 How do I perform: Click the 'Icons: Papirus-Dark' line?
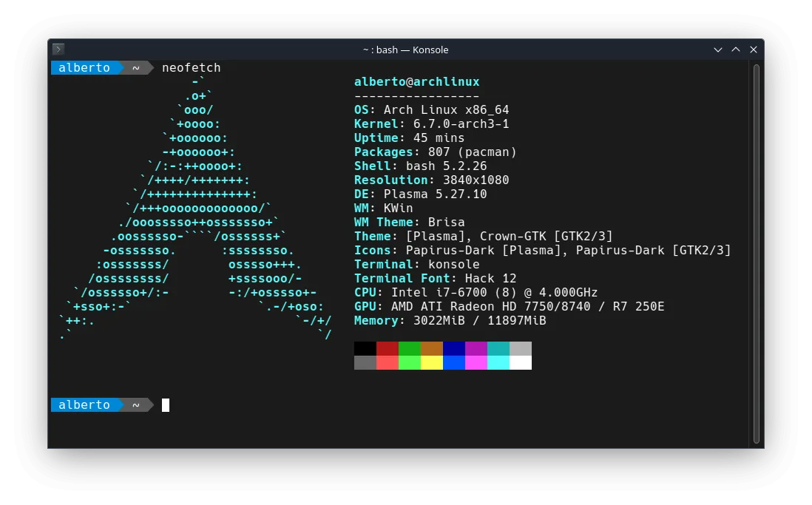pyautogui.click(x=542, y=250)
